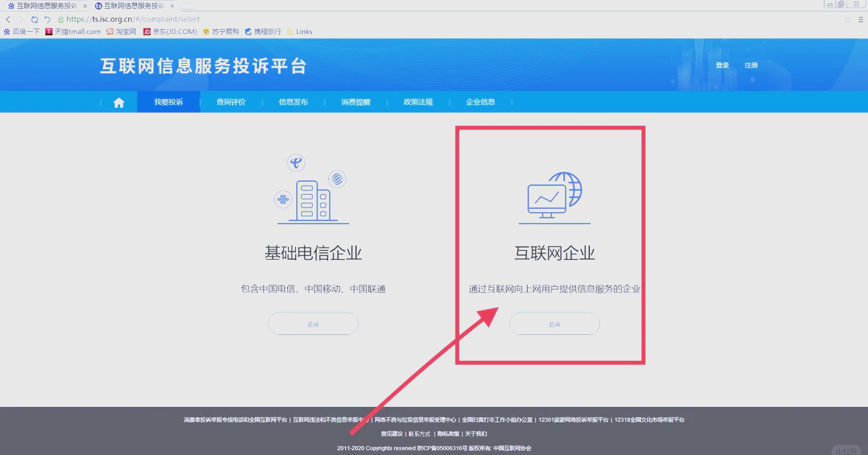
Task: Click footer link 联系方式
Action: click(419, 434)
